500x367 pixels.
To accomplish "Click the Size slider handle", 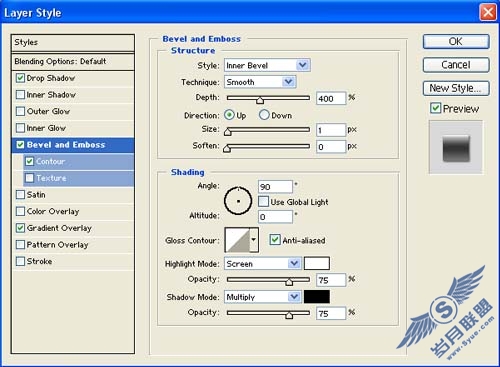I will (x=228, y=132).
